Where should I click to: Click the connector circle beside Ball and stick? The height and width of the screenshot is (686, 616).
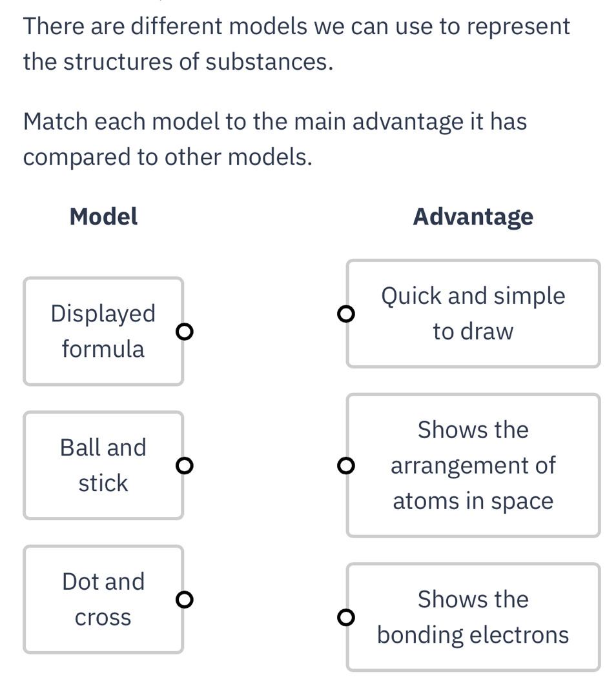[185, 465]
